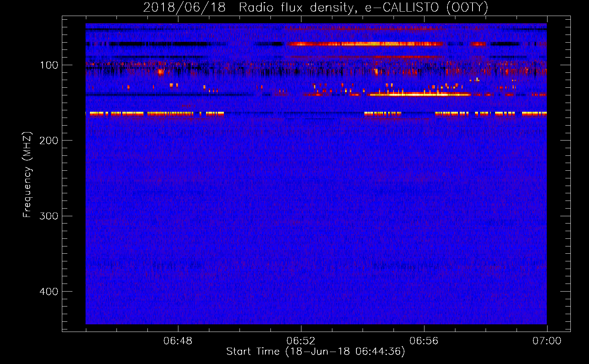Click the '200' frequency tick label
This screenshot has height=364, width=589.
[49, 141]
